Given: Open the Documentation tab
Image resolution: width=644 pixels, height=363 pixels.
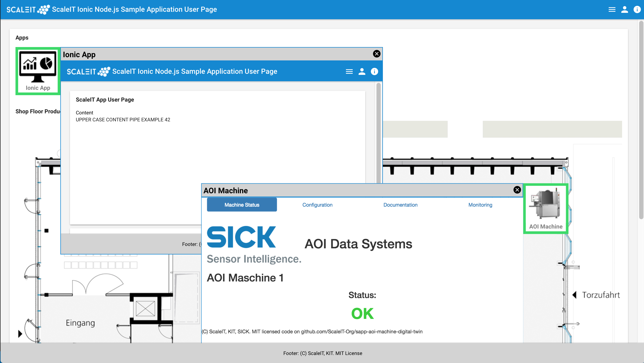Looking at the screenshot, I should click(x=400, y=205).
